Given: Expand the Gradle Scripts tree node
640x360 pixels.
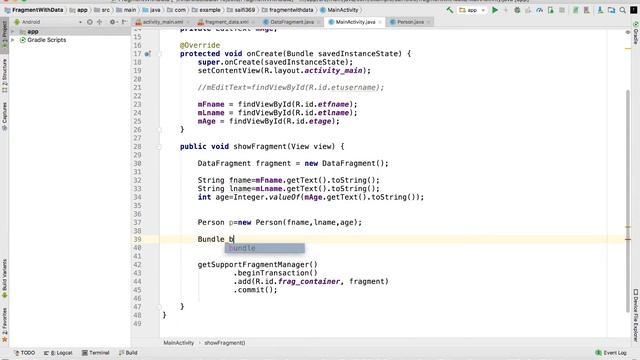Looking at the screenshot, I should [13, 40].
